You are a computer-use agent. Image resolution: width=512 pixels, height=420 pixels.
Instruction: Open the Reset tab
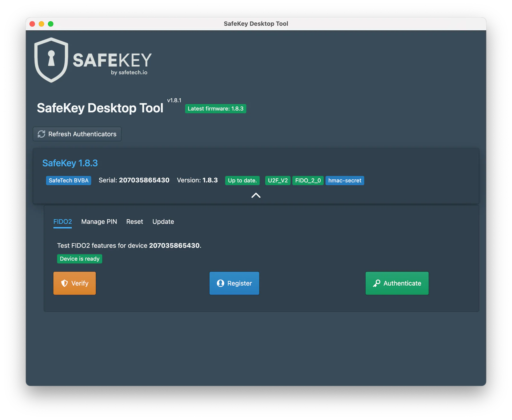pyautogui.click(x=135, y=222)
